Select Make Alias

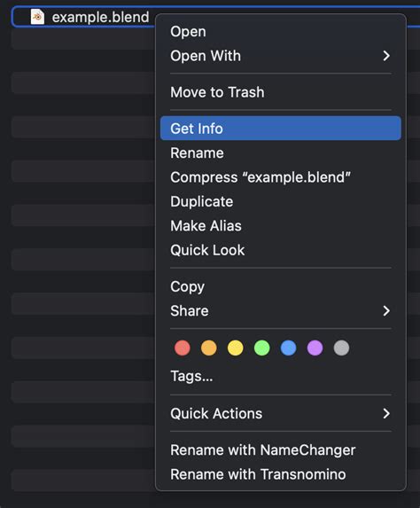206,226
